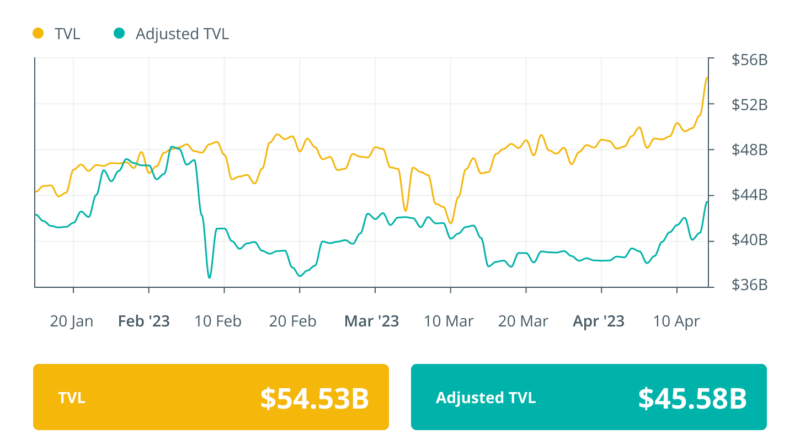800x445 pixels.
Task: Click the 20 Mar axis tick label
Action: pos(523,321)
